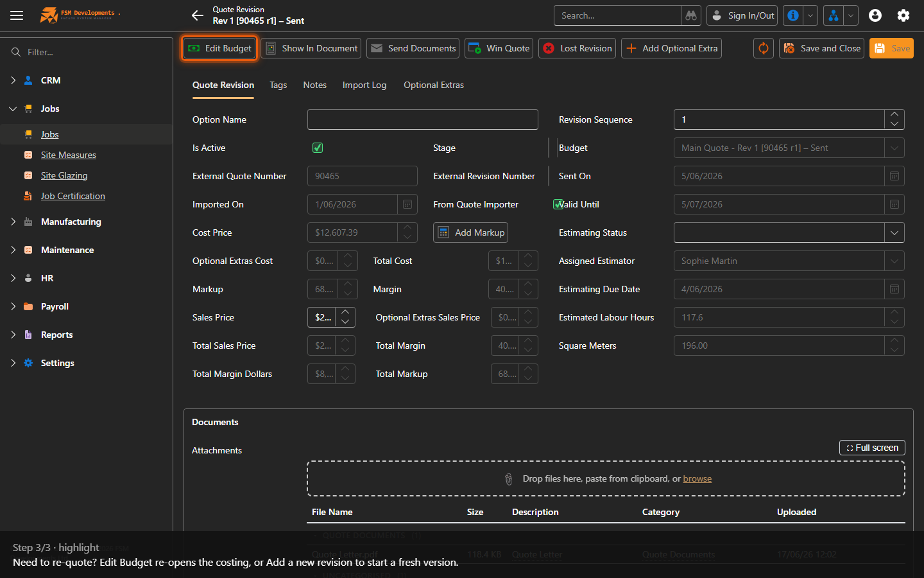Expand the CRM sidebar section
This screenshot has height=578, width=924.
[13, 80]
